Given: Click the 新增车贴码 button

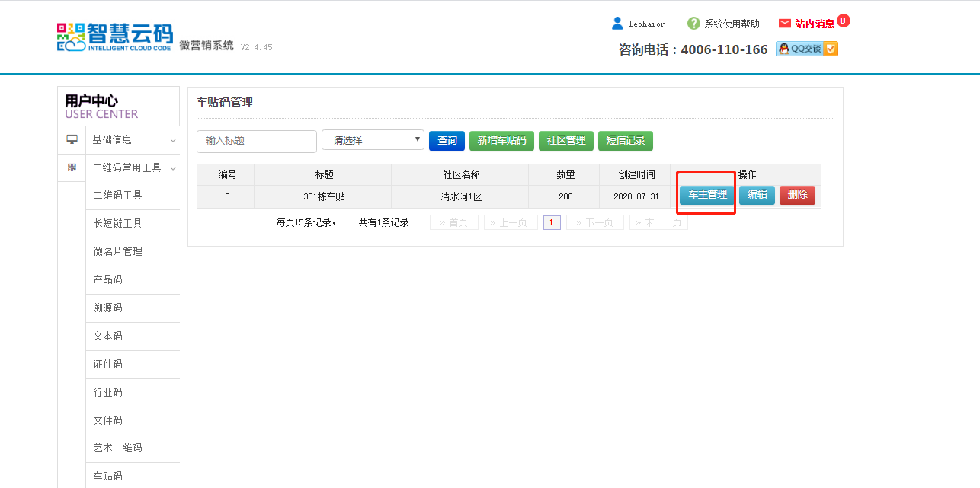Looking at the screenshot, I should [x=501, y=141].
